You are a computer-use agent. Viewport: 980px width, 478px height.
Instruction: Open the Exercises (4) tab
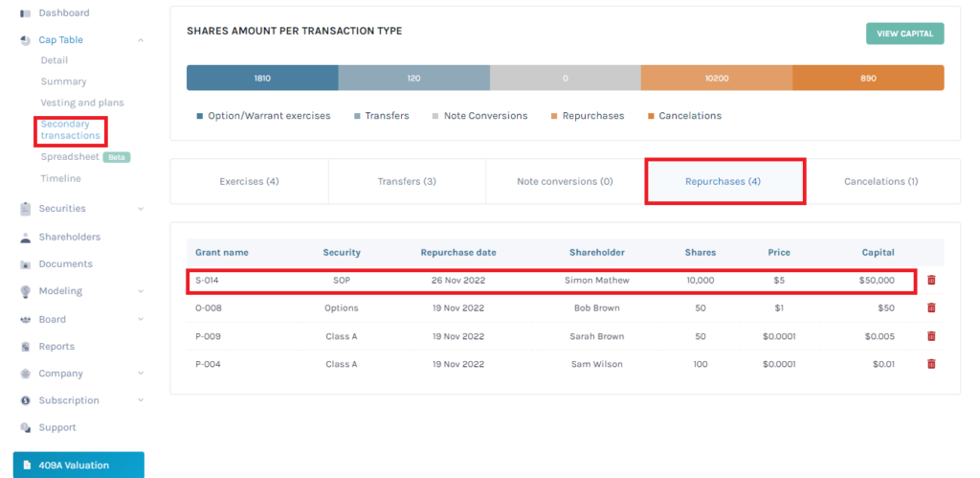(x=249, y=181)
